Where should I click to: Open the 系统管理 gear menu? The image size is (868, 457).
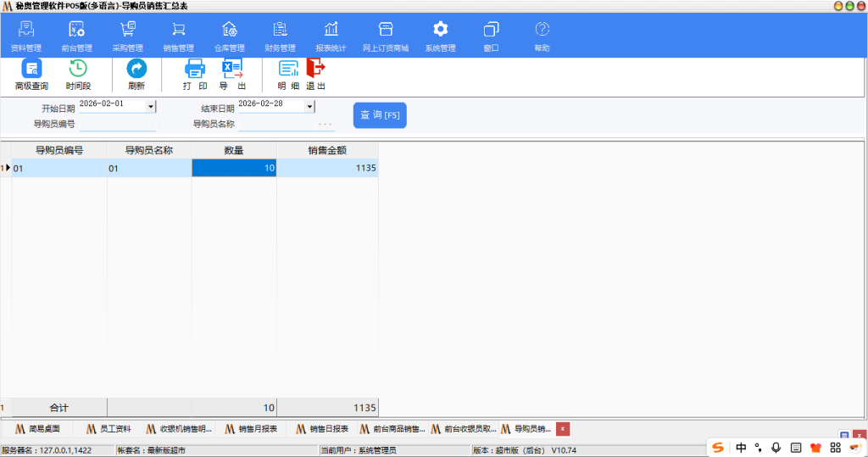pos(440,36)
